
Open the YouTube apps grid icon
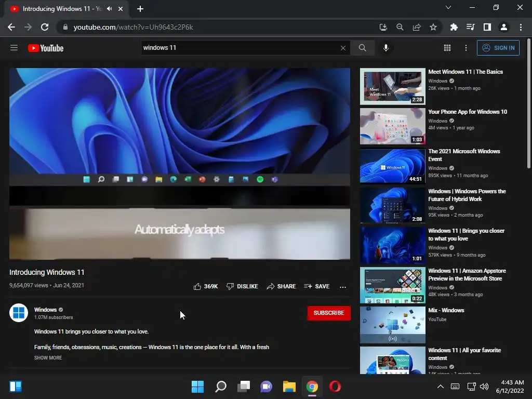pos(447,48)
